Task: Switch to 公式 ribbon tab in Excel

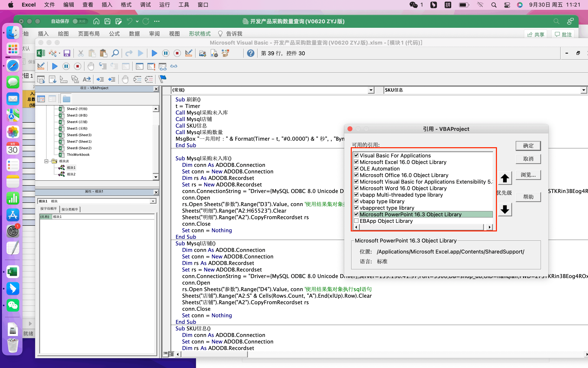Action: [x=114, y=34]
